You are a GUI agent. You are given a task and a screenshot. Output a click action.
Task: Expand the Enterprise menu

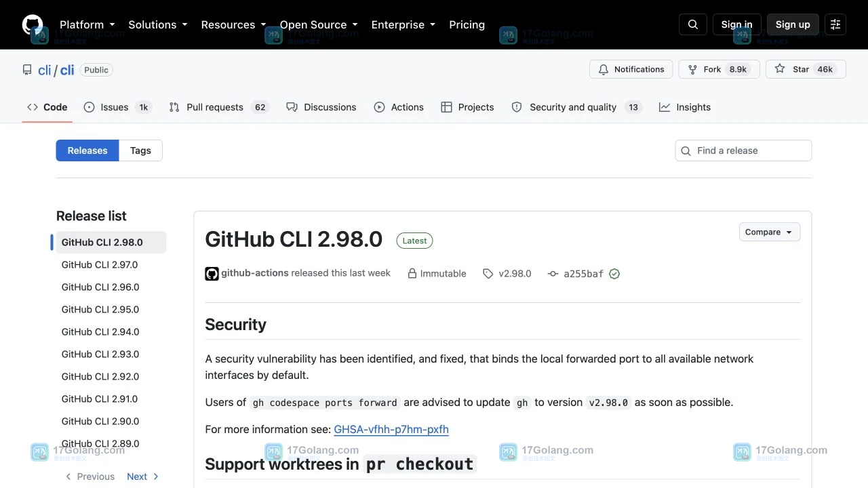(403, 24)
